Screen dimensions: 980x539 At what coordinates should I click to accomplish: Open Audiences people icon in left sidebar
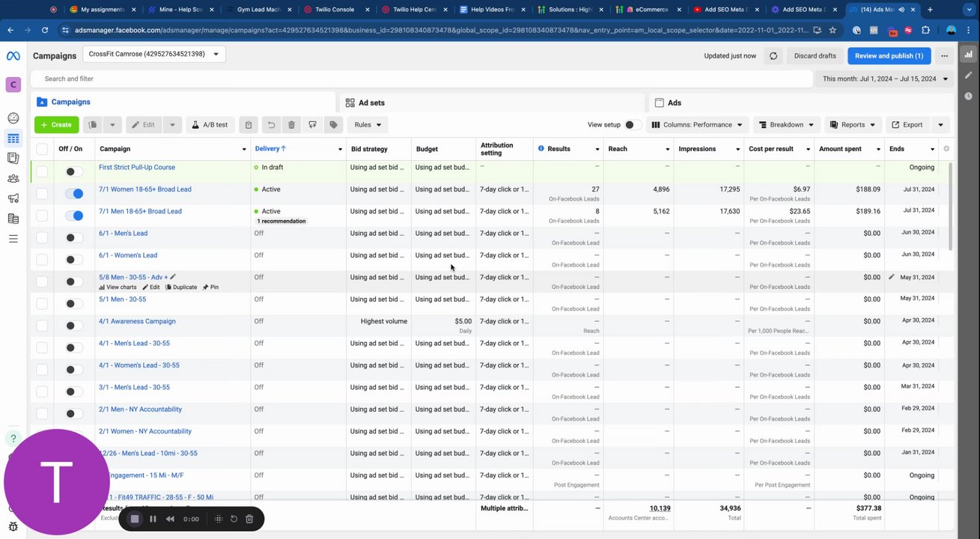click(x=13, y=178)
